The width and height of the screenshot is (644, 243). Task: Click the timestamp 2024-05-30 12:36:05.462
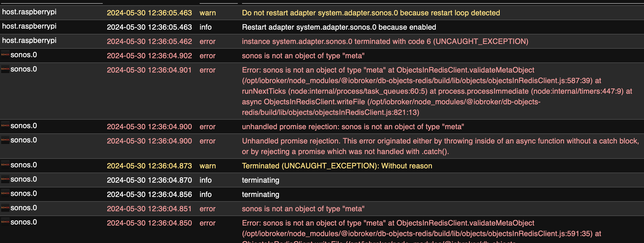tap(149, 42)
